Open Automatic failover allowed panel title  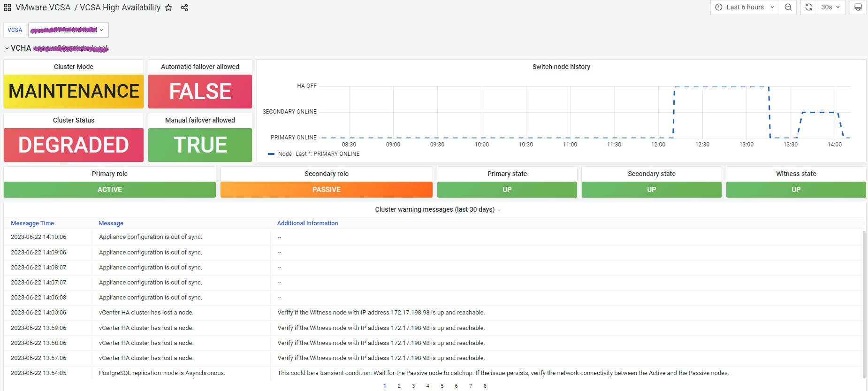200,67
